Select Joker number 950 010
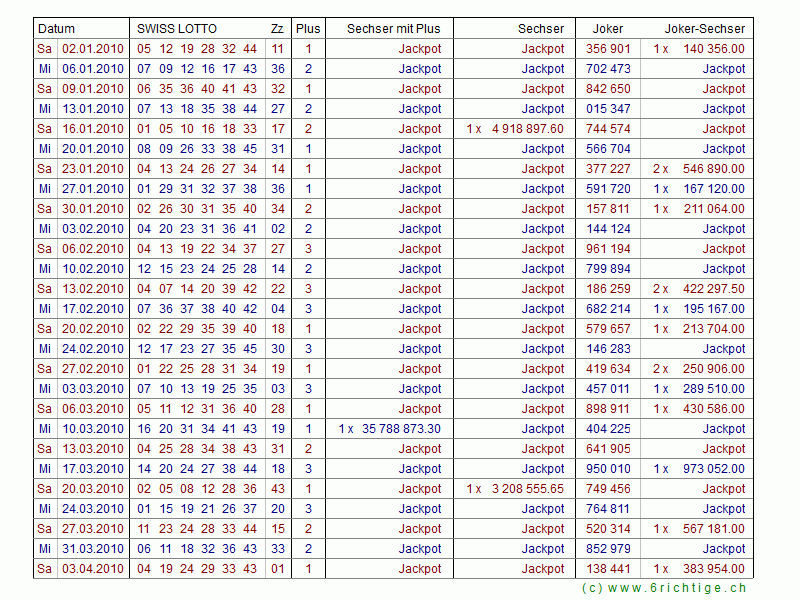The width and height of the screenshot is (800, 600). [608, 469]
